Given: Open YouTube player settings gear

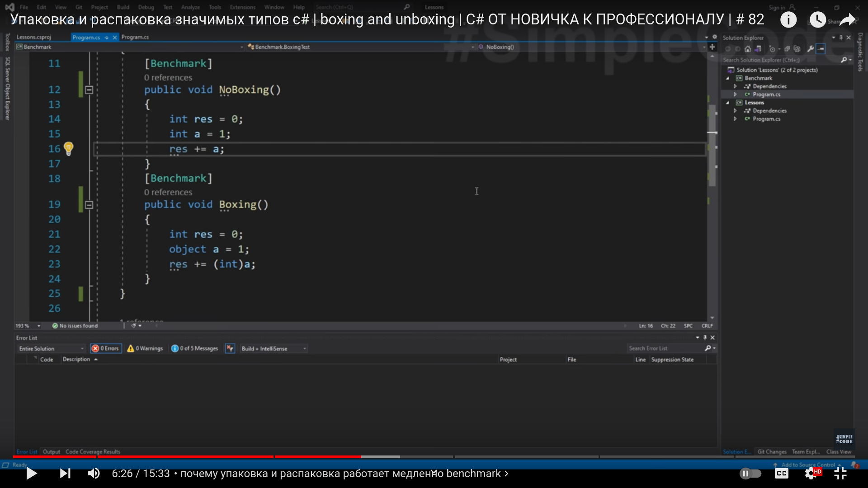Looking at the screenshot, I should 811,474.
